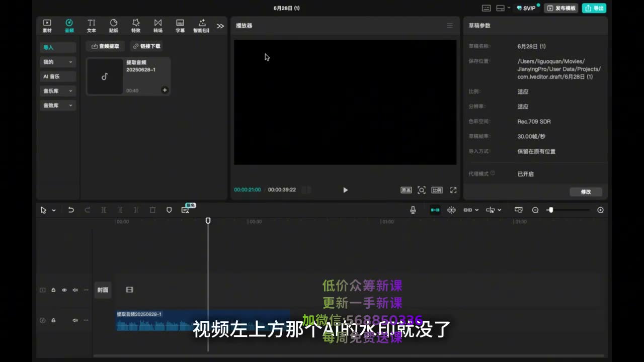Open the 贴纸 stickers tab
Image resolution: width=644 pixels, height=362 pixels.
[x=114, y=26]
